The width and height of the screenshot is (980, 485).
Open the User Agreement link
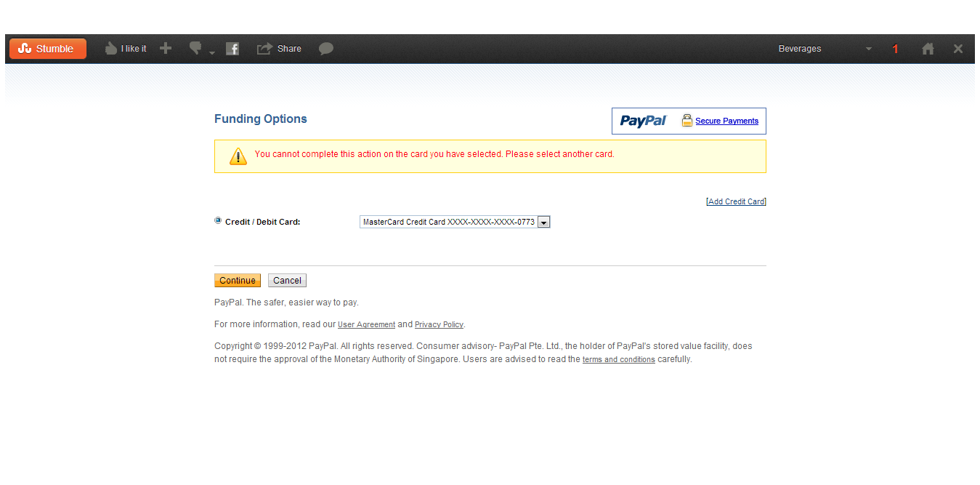coord(366,325)
